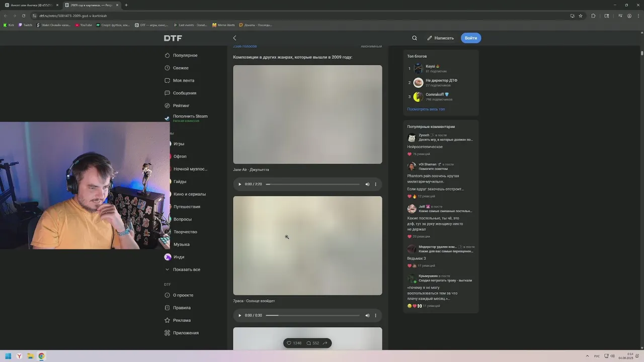This screenshot has height=362, width=644.
Task: Click the blue Войти login button
Action: tap(471, 38)
